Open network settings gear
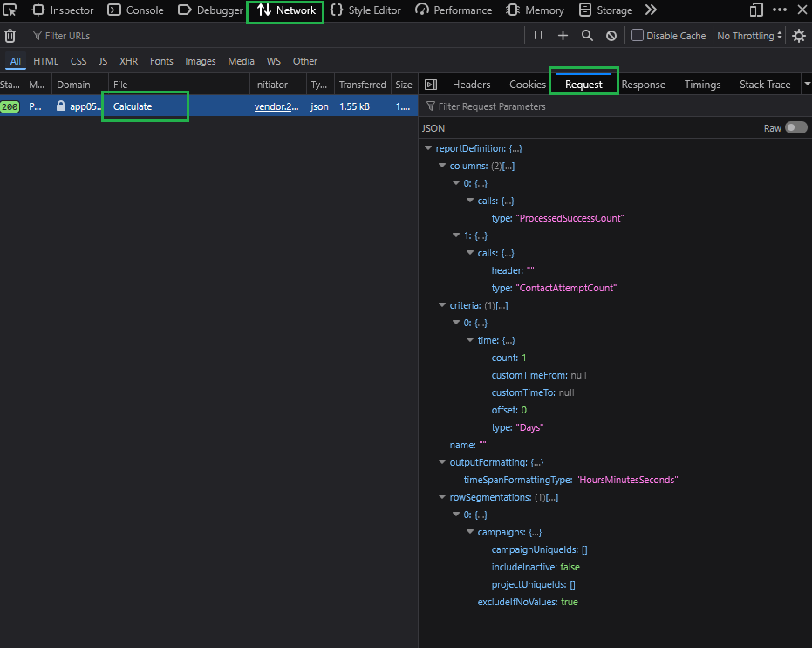The width and height of the screenshot is (812, 648). pyautogui.click(x=798, y=36)
